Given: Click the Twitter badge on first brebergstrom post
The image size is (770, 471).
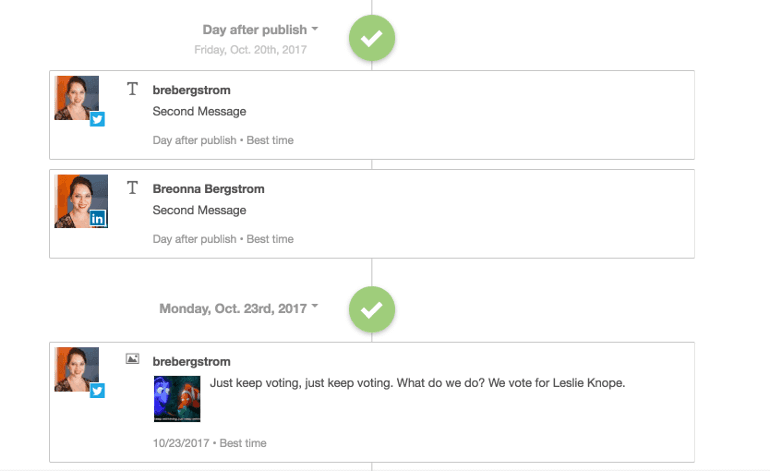Looking at the screenshot, I should pyautogui.click(x=97, y=119).
